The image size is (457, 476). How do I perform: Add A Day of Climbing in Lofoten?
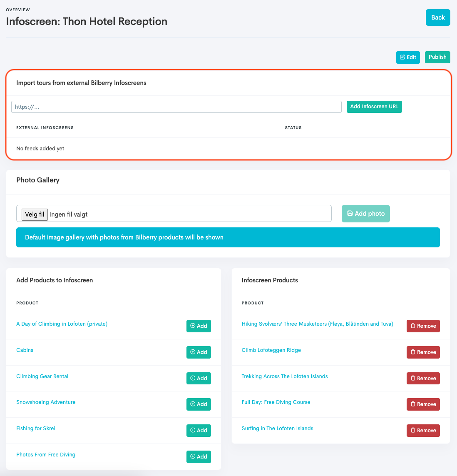click(x=199, y=326)
